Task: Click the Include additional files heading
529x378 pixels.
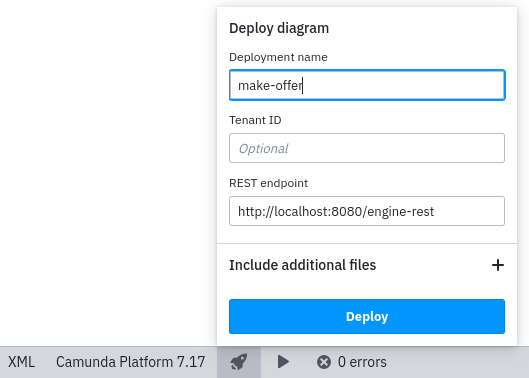Action: coord(302,265)
